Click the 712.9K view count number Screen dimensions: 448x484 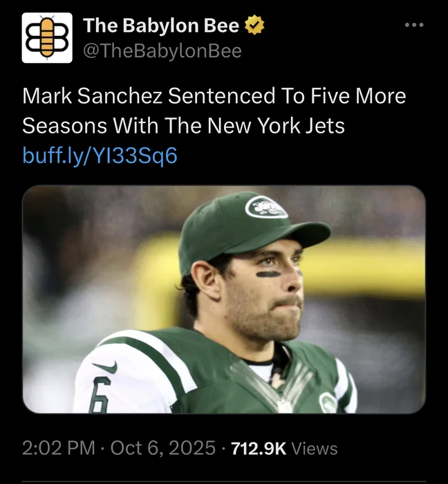tap(258, 448)
